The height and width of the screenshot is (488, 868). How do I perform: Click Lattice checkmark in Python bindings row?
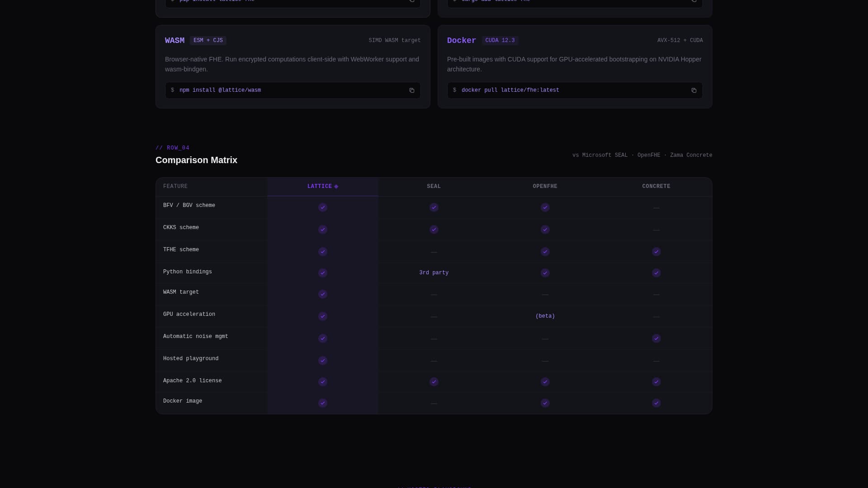(323, 273)
